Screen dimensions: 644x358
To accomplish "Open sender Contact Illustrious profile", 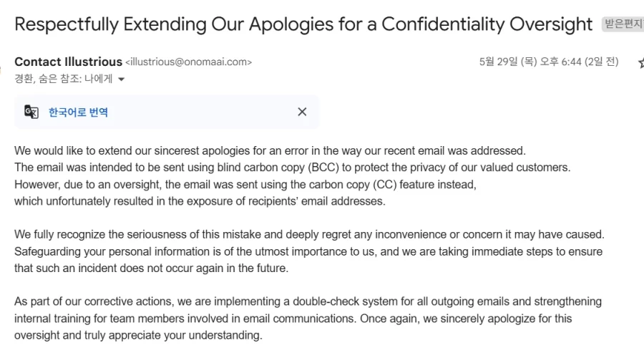I will point(68,62).
